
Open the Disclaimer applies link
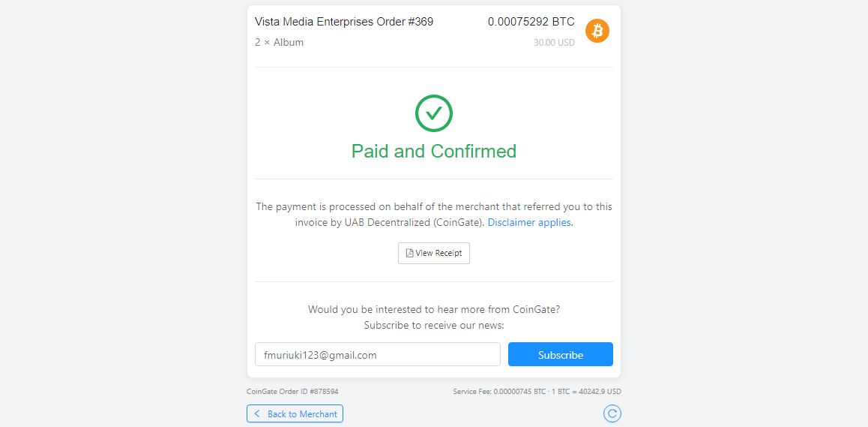[529, 223]
